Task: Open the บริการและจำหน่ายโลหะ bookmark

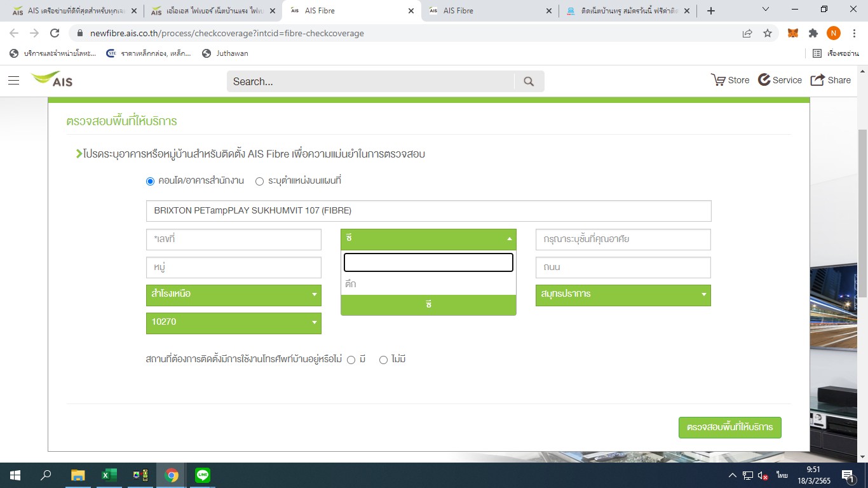Action: pyautogui.click(x=53, y=53)
